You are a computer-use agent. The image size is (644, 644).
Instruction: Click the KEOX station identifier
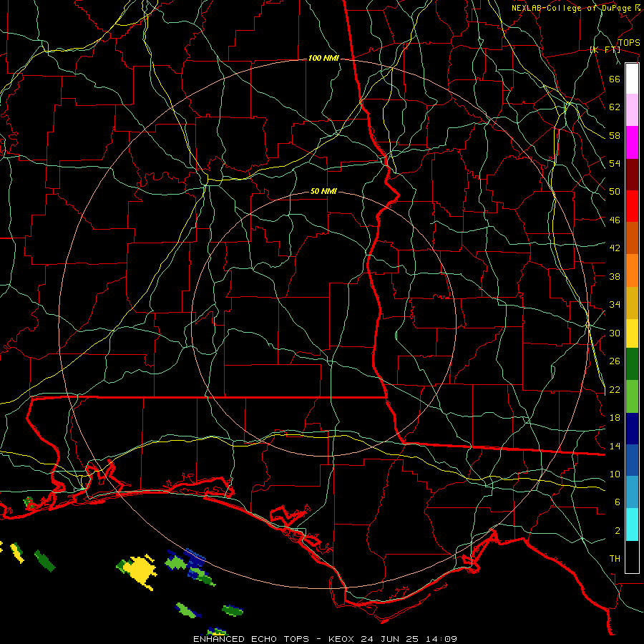coord(343,639)
